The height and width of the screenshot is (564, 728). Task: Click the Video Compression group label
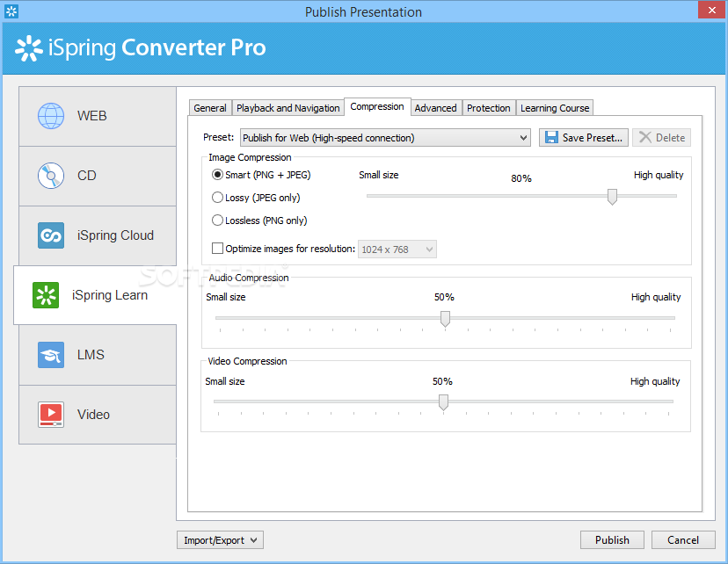click(x=247, y=361)
